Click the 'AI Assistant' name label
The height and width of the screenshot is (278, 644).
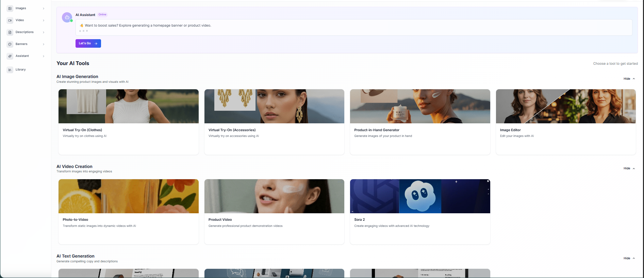[85, 15]
